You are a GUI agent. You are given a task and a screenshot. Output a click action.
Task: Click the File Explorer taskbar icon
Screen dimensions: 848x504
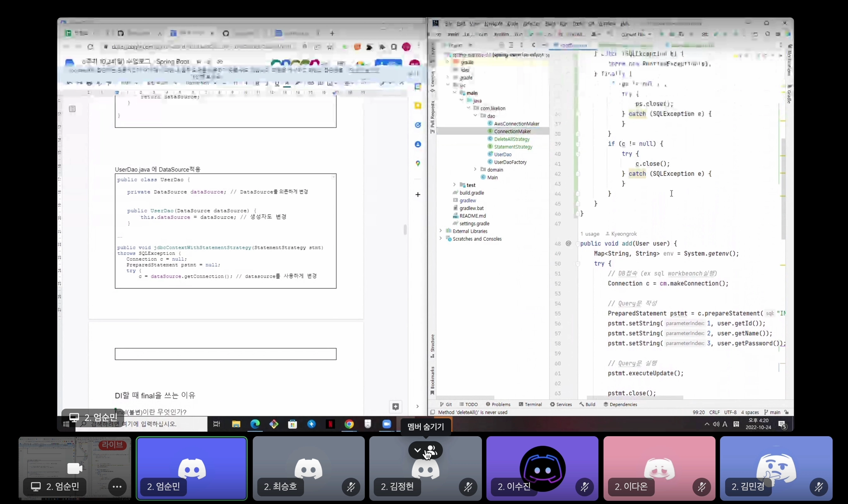point(236,424)
